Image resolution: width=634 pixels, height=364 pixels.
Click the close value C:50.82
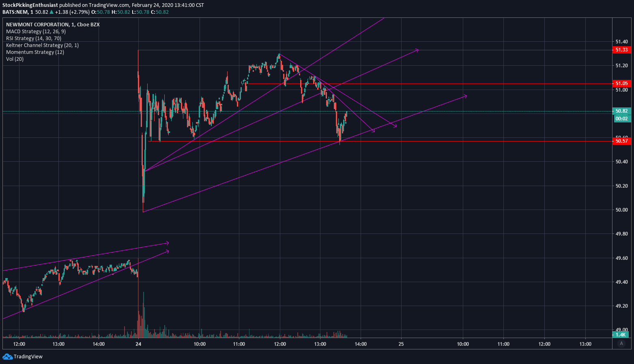160,12
